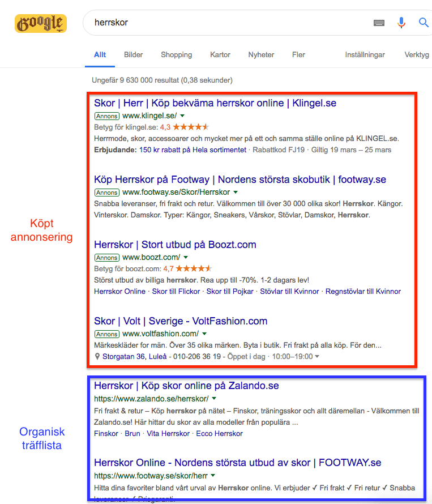Start voice search with the microphone icon
This screenshot has width=432, height=504.
pos(401,23)
